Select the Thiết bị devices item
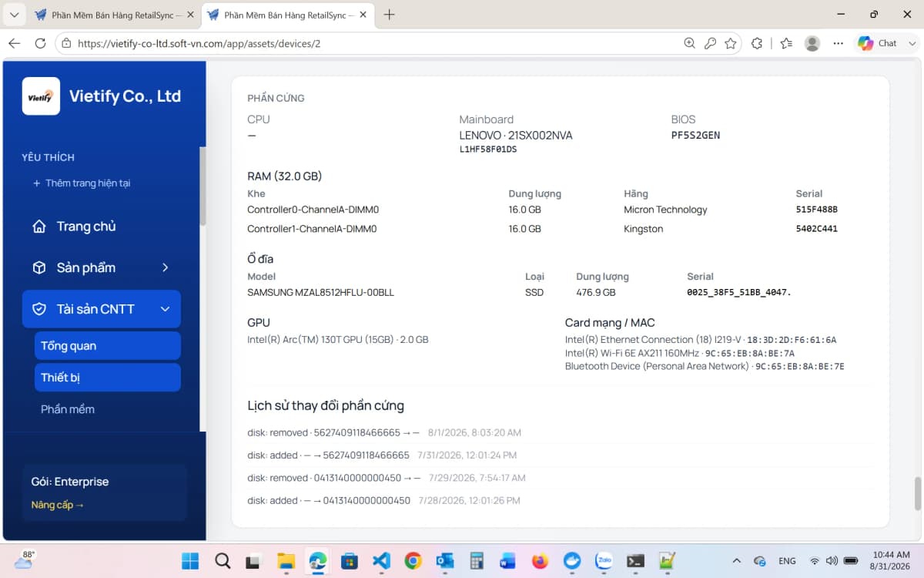 point(107,378)
